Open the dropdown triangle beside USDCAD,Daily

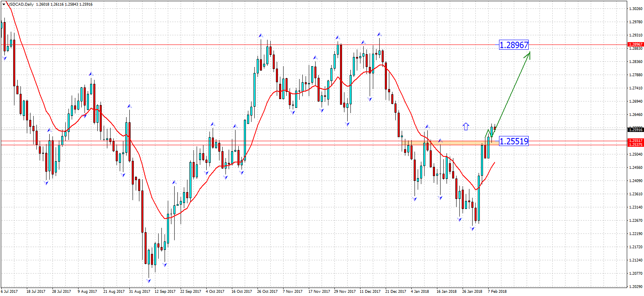(x=4, y=4)
